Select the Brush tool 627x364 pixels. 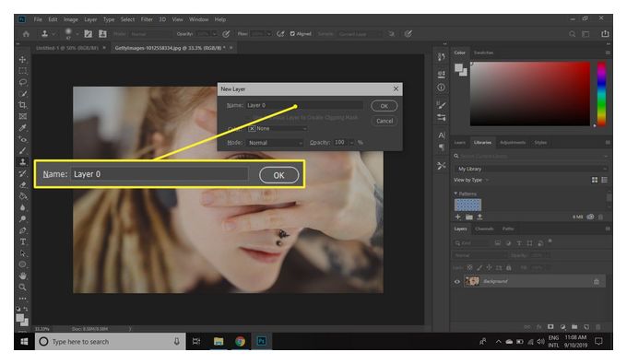click(x=23, y=150)
